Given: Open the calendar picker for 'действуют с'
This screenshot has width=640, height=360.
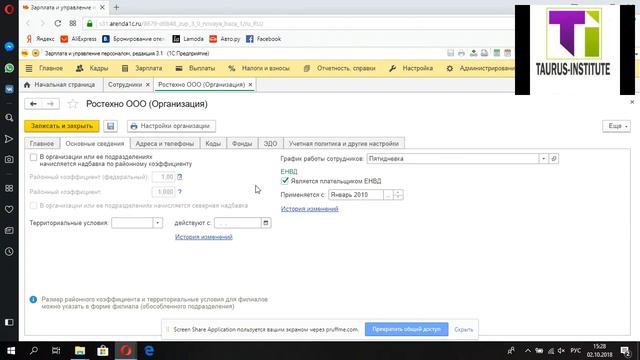Looking at the screenshot, I should (x=266, y=223).
